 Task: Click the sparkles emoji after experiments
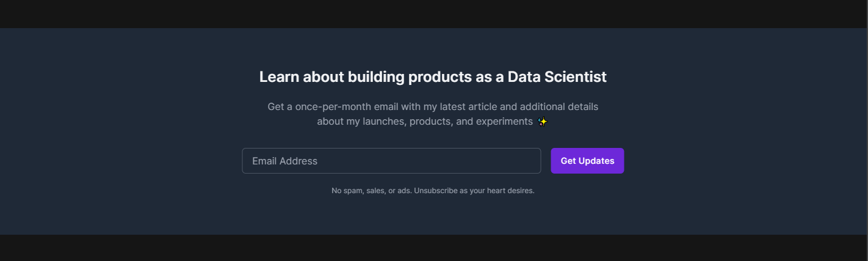tap(542, 122)
